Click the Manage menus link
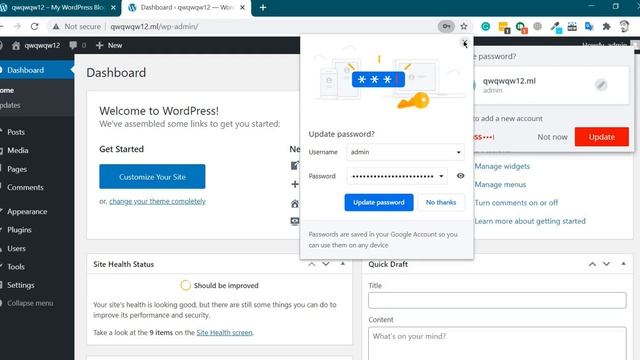 [500, 184]
